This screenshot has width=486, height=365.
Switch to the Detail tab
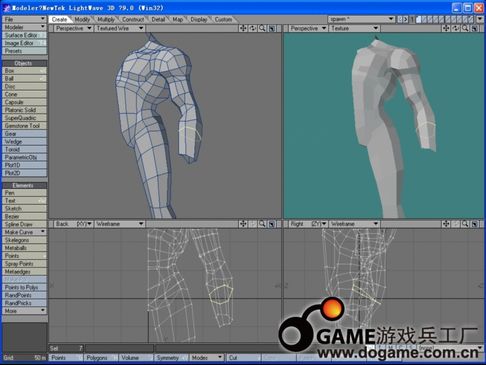pos(158,19)
